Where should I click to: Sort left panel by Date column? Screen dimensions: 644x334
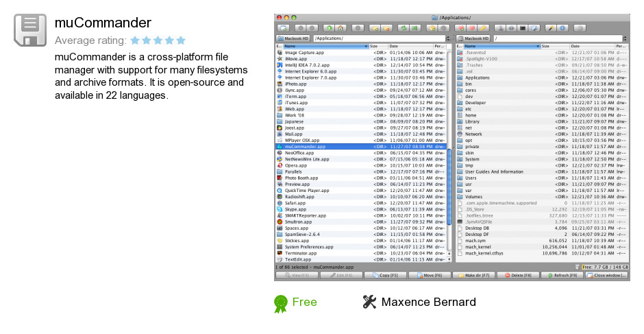pyautogui.click(x=410, y=47)
